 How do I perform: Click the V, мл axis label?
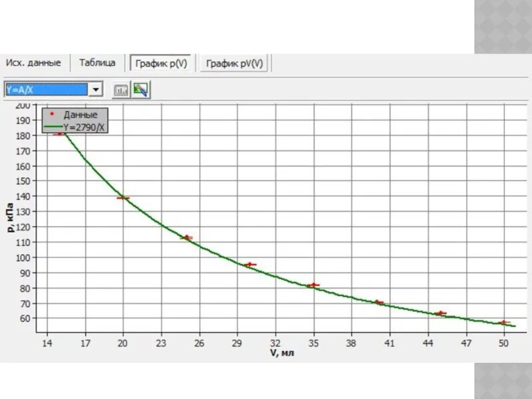282,353
